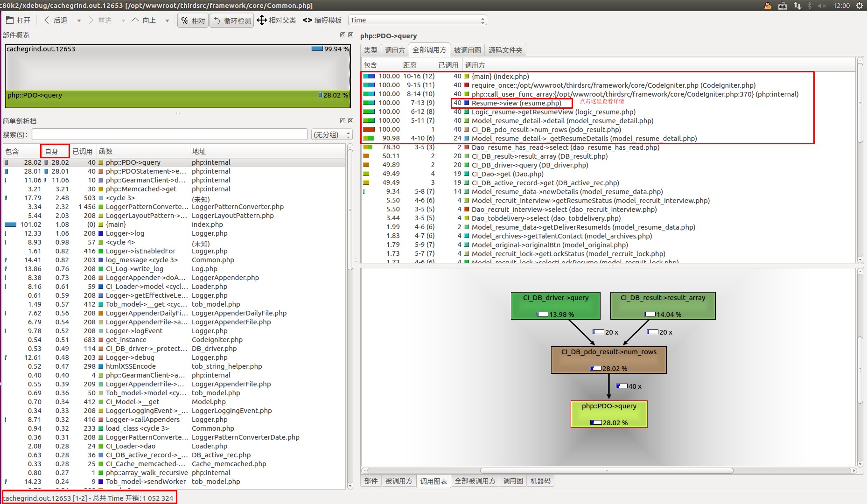This screenshot has height=504, width=867.
Task: Select the {main} (index.php) caller row
Action: pyautogui.click(x=608, y=77)
